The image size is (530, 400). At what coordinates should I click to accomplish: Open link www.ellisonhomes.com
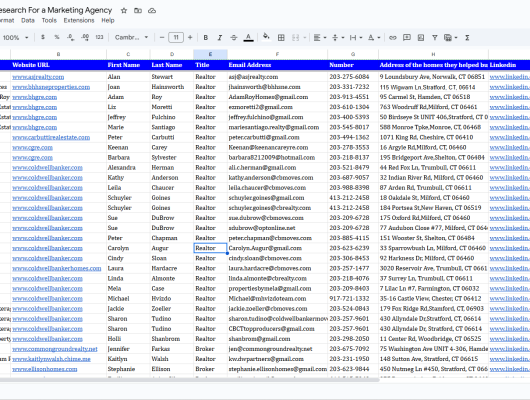click(45, 369)
